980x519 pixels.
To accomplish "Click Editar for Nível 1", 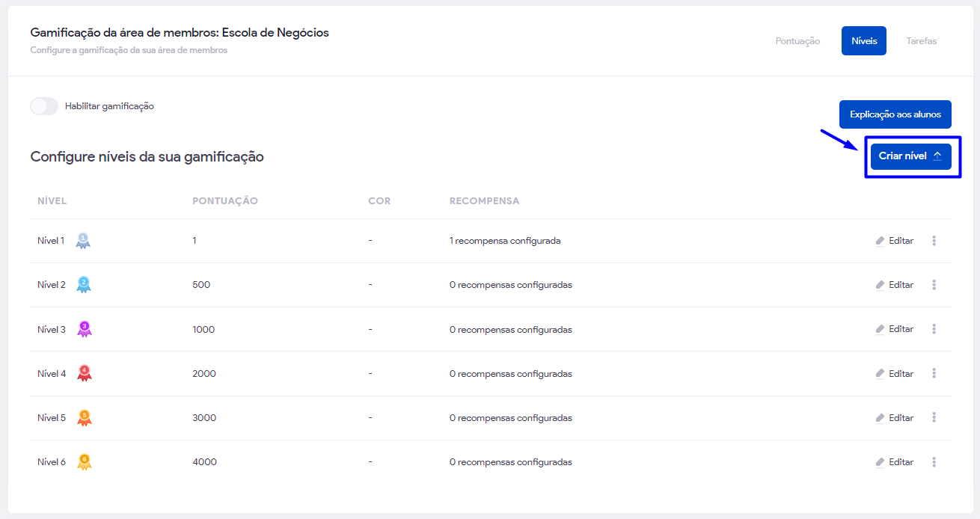I will 901,241.
